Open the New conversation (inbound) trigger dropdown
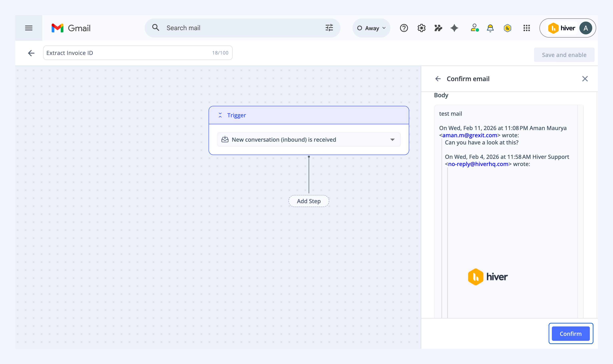This screenshot has height=364, width=613. point(308,139)
